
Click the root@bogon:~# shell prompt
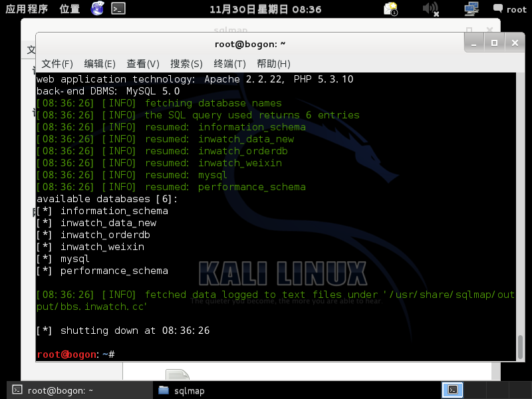76,354
